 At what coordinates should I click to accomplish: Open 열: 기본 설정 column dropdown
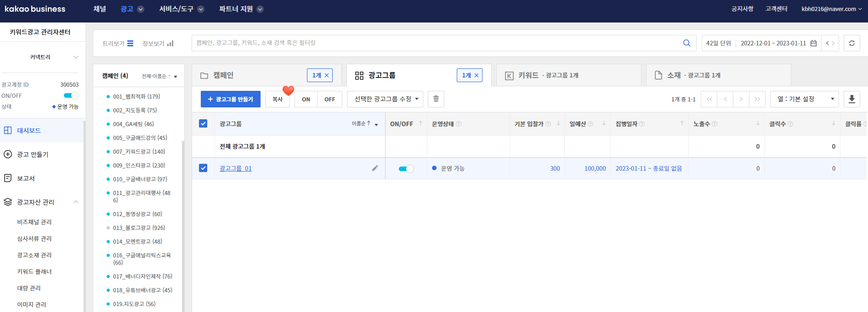[804, 99]
